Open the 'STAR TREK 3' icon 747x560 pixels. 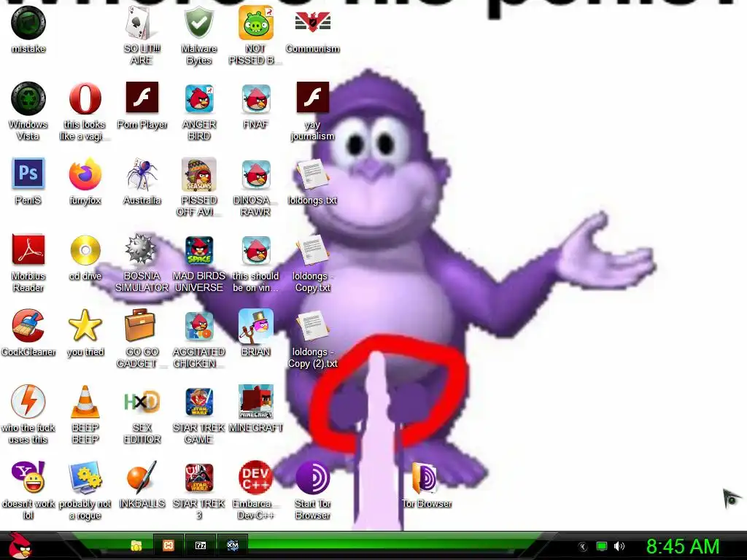coord(198,478)
